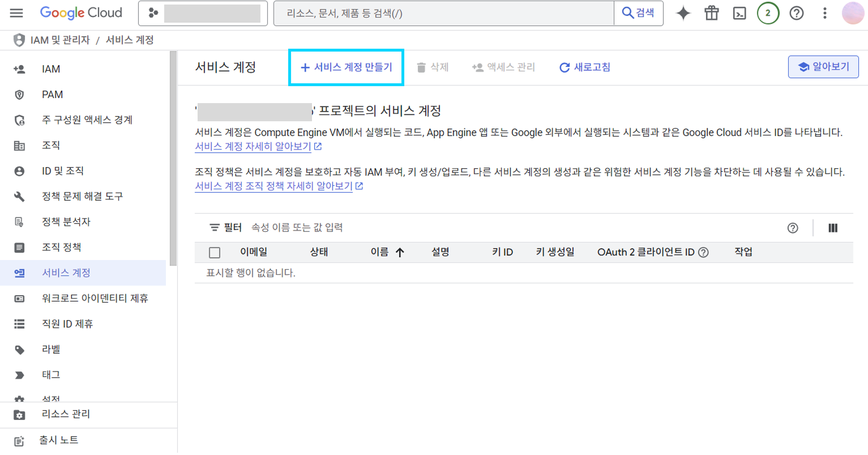Viewport: 868px width, 455px height.
Task: Click the PAM shield sidebar icon
Action: click(x=19, y=95)
